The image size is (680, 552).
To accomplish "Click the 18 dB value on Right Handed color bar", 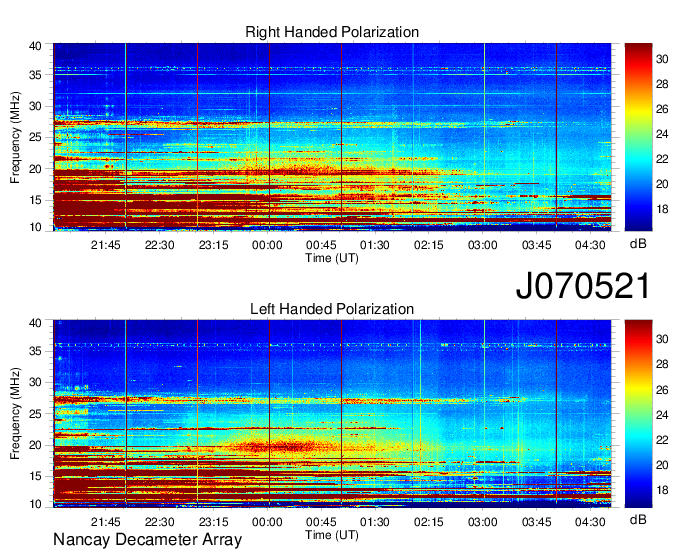I will (x=662, y=209).
